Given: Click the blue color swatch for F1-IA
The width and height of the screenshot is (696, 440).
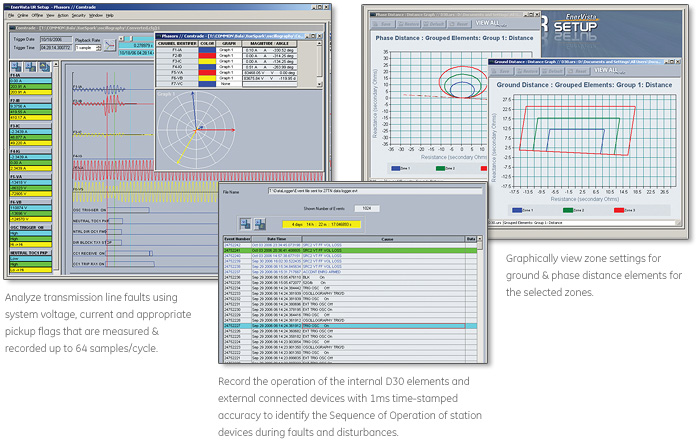Looking at the screenshot, I should 207,50.
